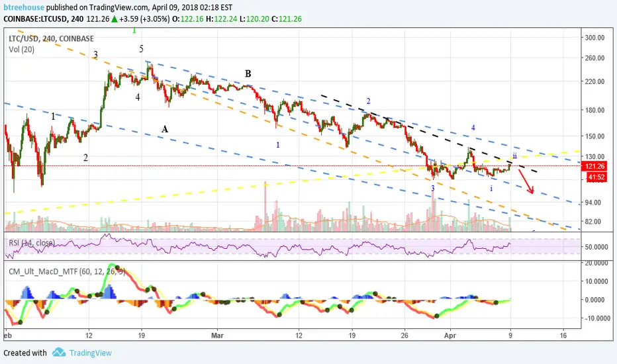This screenshot has width=617, height=364.
Task: Click the 20.0000 MACD axis value
Action: [597, 263]
